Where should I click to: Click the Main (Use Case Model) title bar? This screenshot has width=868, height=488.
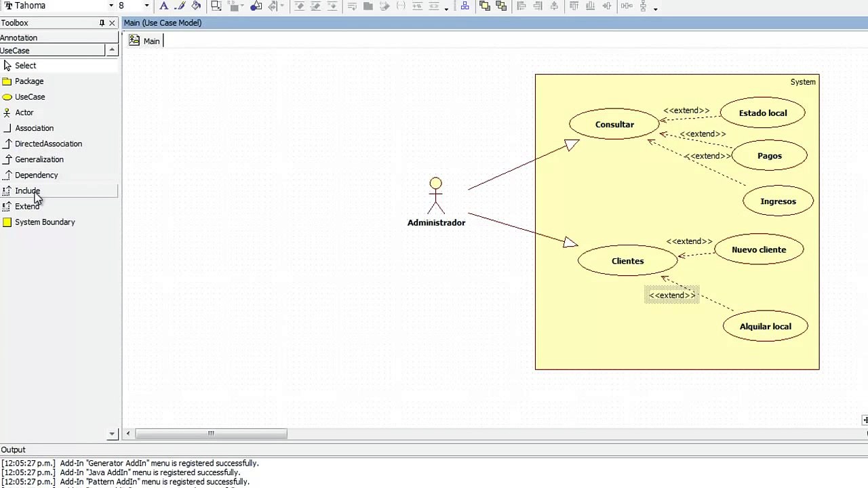495,23
